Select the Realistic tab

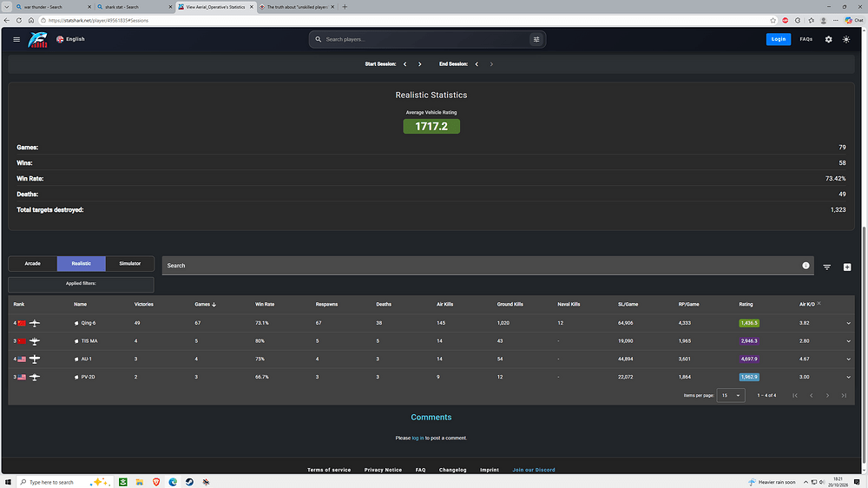[82, 264]
